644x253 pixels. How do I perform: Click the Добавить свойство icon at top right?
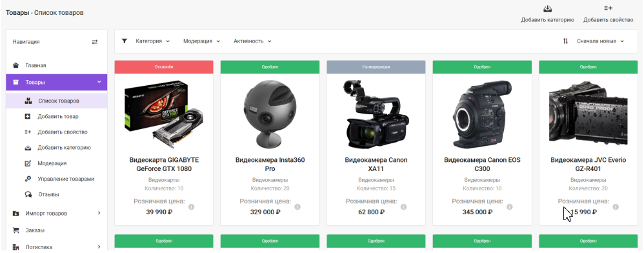609,8
